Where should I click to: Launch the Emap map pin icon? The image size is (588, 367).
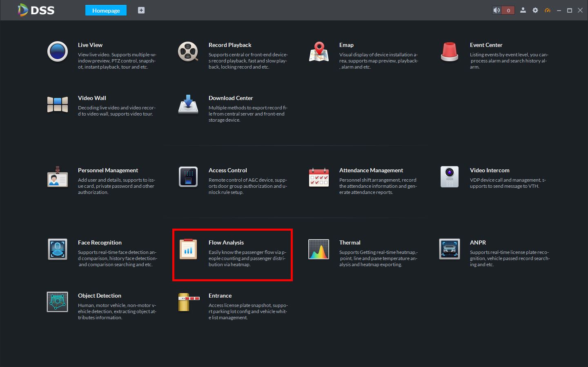319,52
